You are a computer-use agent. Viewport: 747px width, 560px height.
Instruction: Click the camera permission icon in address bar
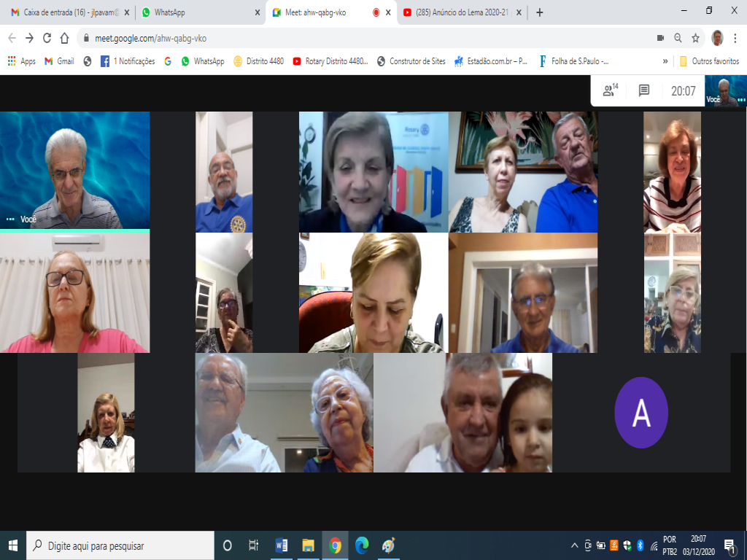[x=660, y=38]
